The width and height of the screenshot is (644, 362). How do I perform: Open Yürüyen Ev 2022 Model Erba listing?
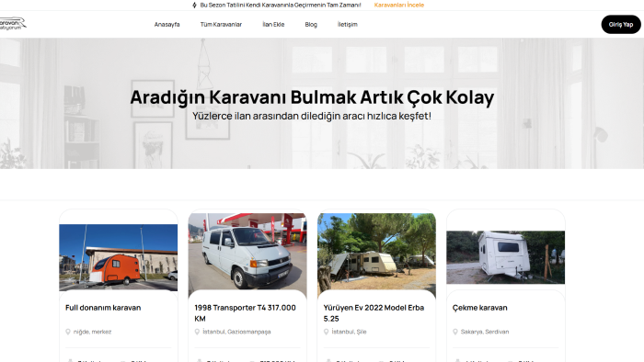(374, 312)
